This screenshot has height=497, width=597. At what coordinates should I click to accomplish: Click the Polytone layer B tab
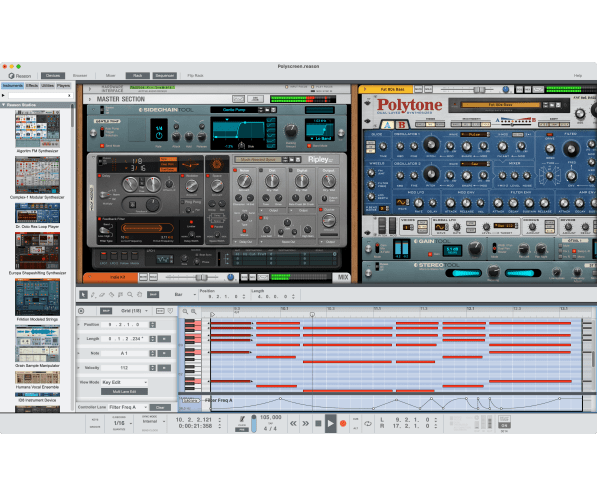[x=402, y=125]
